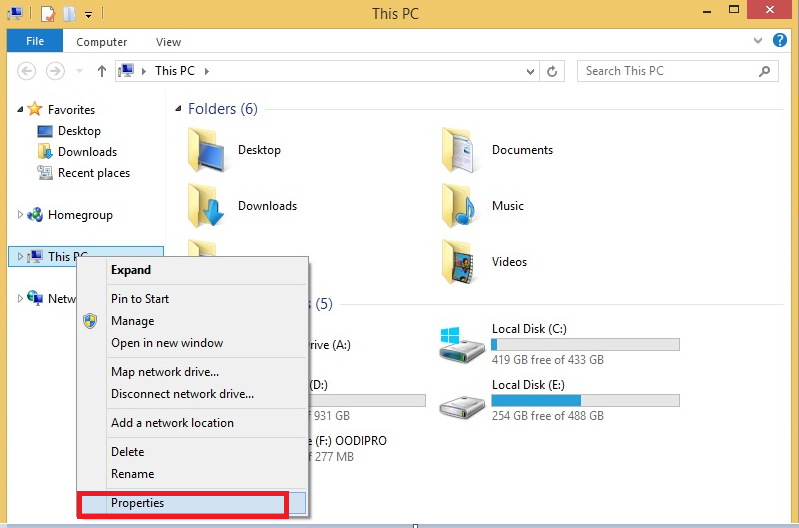Select Homegroup in navigation pane
Viewport: 799px width, 528px height.
point(80,215)
